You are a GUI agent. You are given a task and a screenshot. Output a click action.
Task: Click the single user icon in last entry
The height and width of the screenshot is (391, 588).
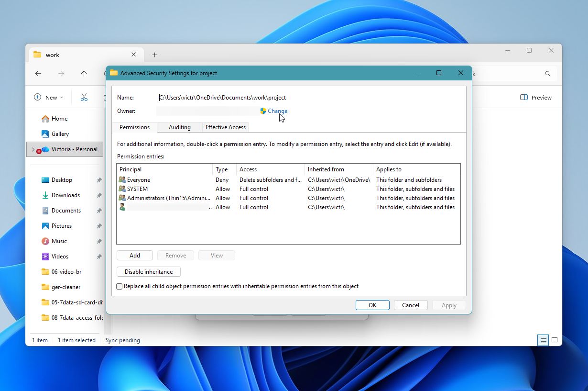point(122,207)
